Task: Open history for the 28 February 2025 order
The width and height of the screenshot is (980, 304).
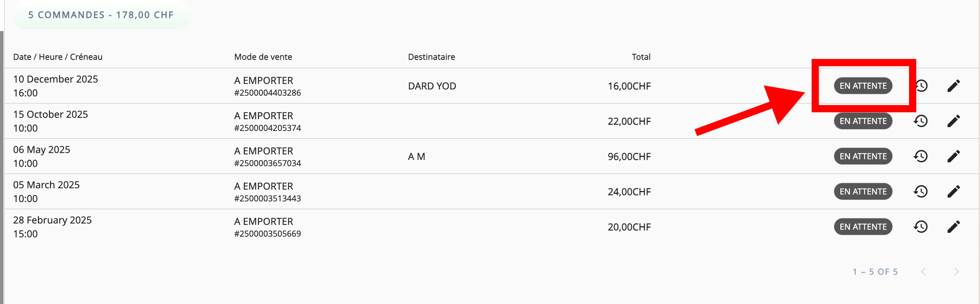Action: tap(920, 227)
